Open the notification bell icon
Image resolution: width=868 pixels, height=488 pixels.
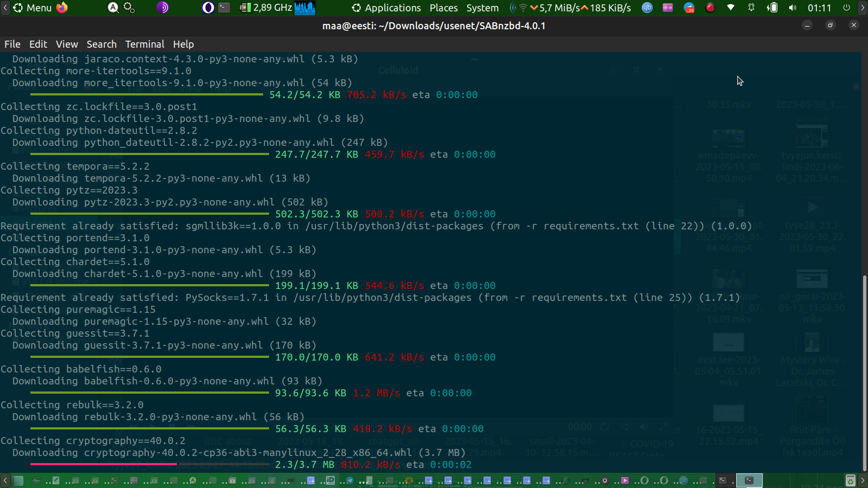[x=751, y=8]
